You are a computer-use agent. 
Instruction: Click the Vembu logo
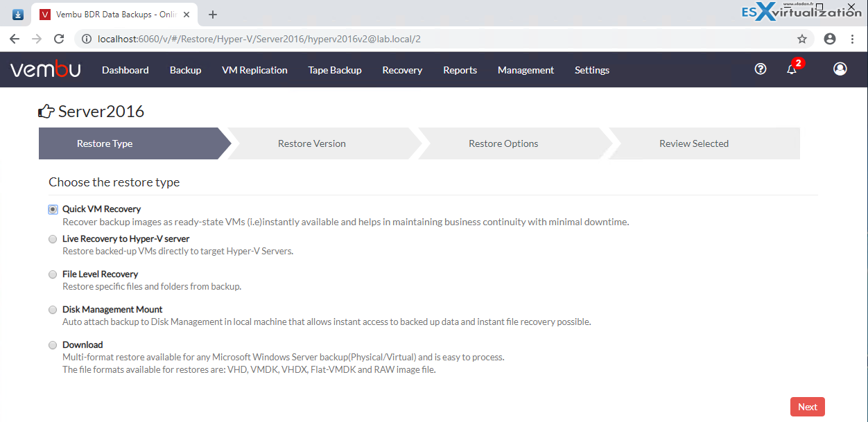(45, 69)
